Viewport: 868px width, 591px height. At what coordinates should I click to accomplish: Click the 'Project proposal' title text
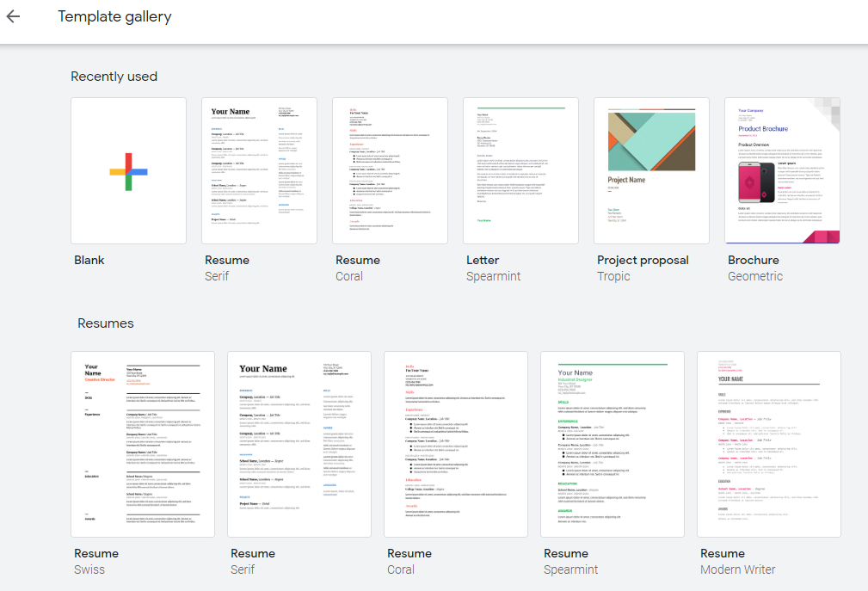click(x=643, y=261)
